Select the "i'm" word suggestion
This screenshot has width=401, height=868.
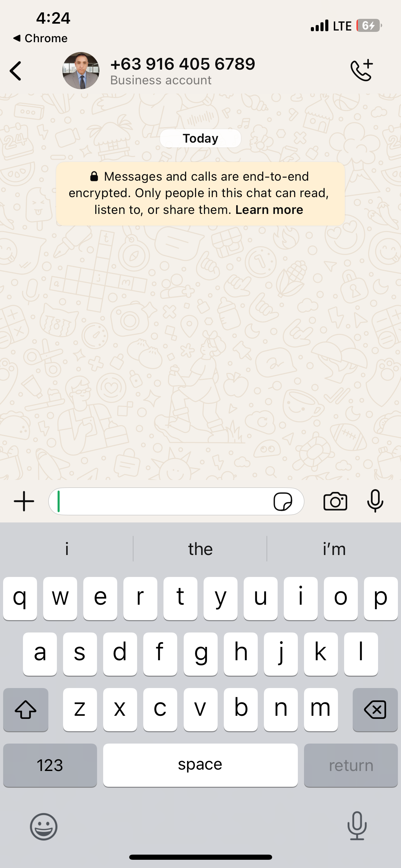[x=334, y=549]
